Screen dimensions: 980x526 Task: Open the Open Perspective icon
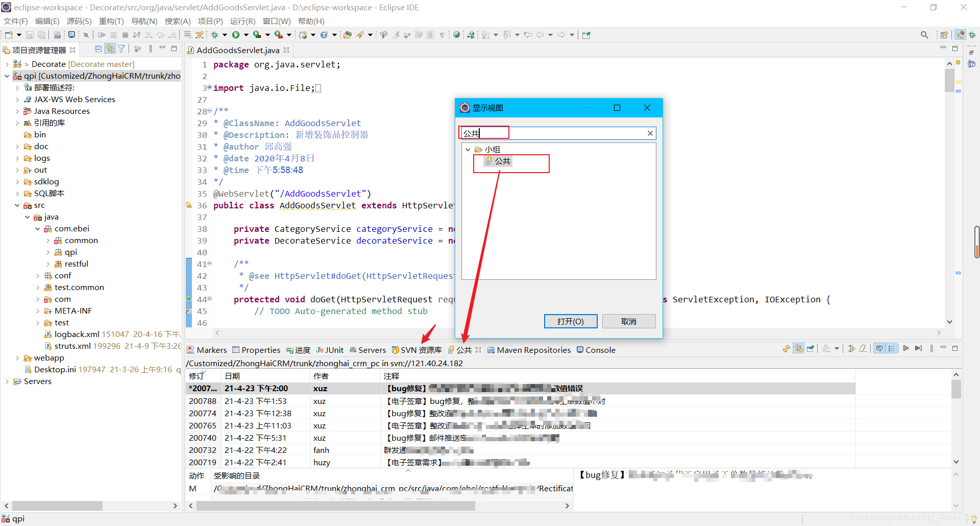click(944, 35)
